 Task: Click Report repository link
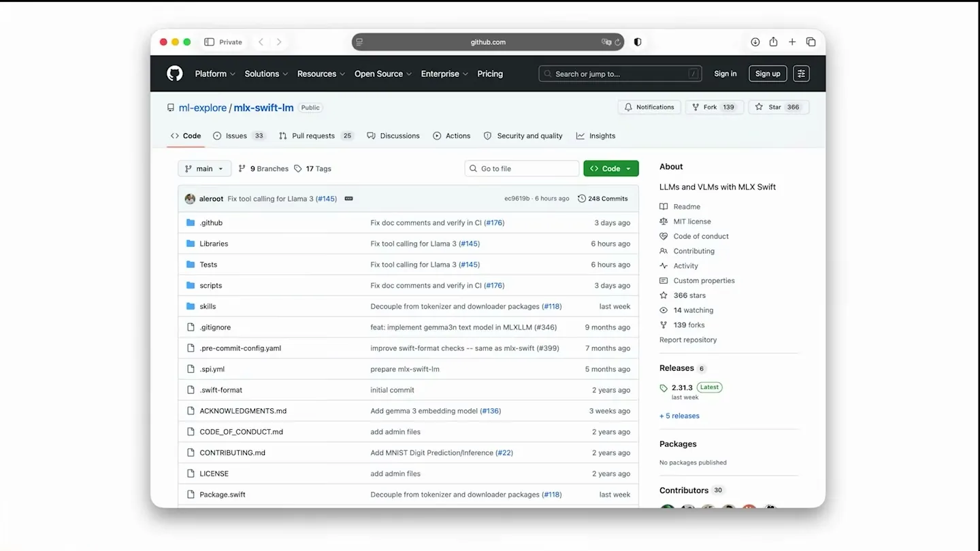688,340
